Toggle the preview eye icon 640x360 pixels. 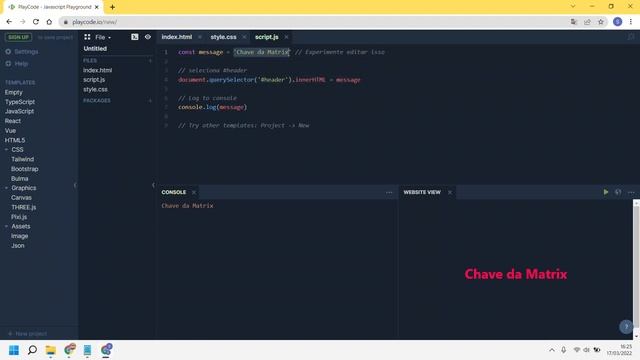pos(148,37)
